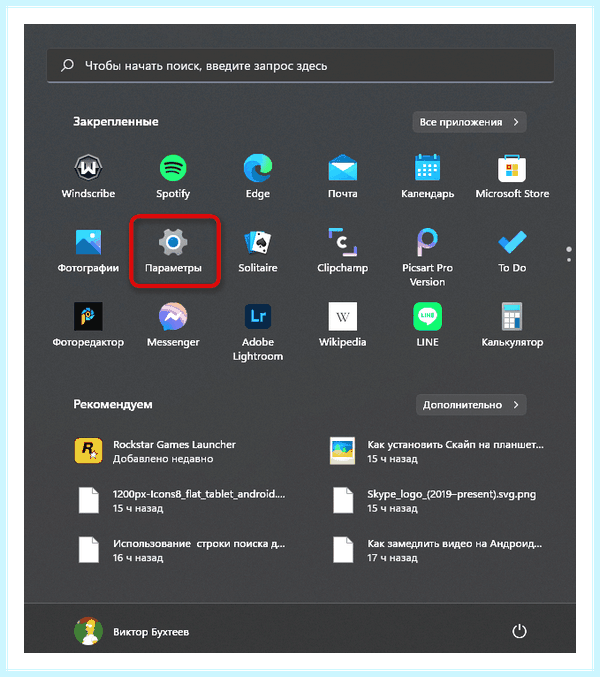Click the search input field
Image resolution: width=600 pixels, height=677 pixels.
[300, 66]
